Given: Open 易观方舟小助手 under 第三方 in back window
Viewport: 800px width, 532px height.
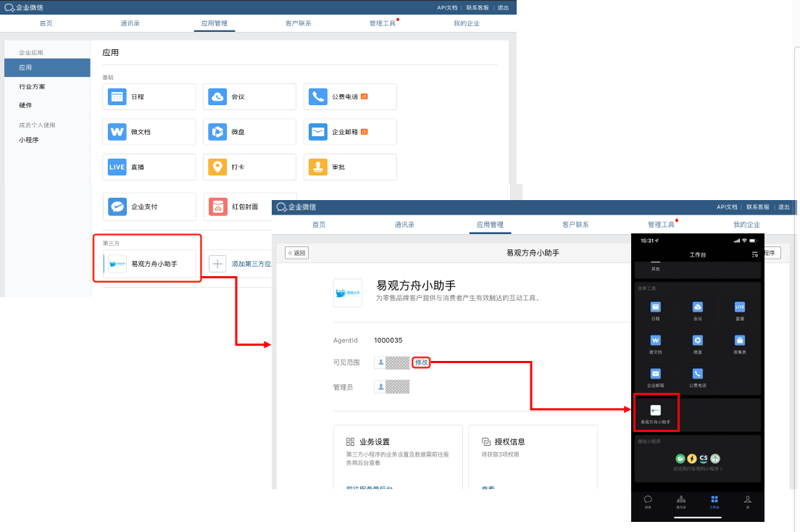Looking at the screenshot, I should click(x=149, y=264).
